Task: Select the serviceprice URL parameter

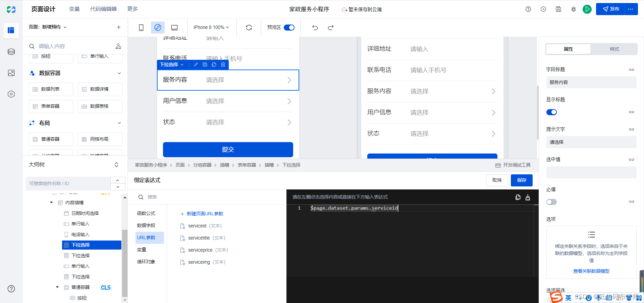Action: pos(204,250)
